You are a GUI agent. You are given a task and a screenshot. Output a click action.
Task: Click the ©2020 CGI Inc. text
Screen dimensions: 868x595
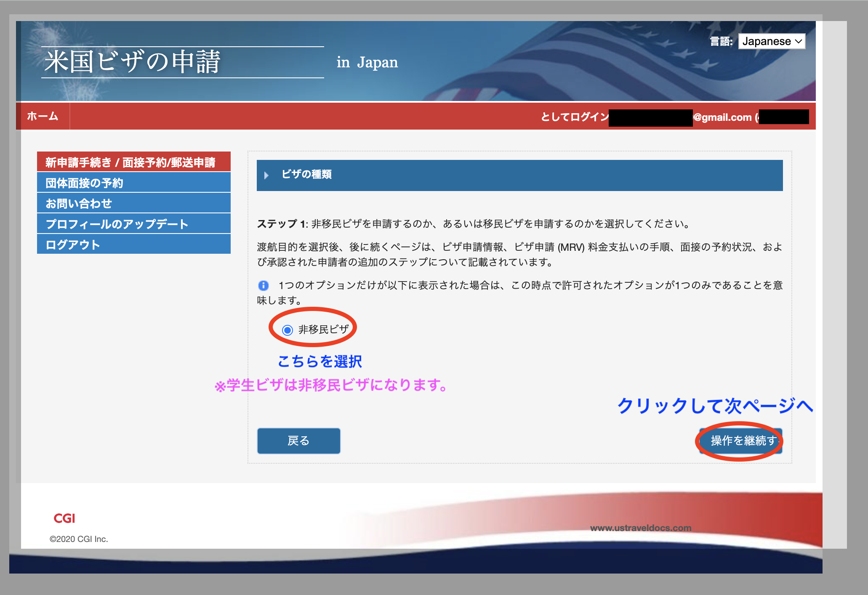click(79, 539)
